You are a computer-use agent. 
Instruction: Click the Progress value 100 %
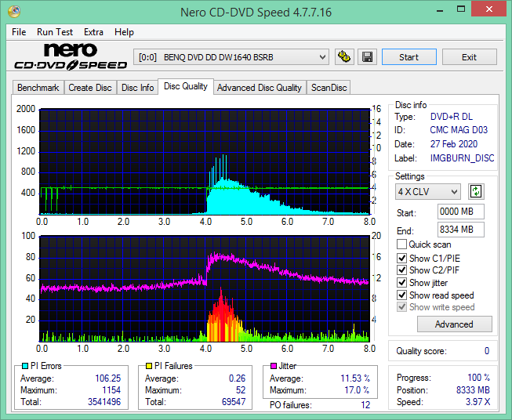[478, 378]
